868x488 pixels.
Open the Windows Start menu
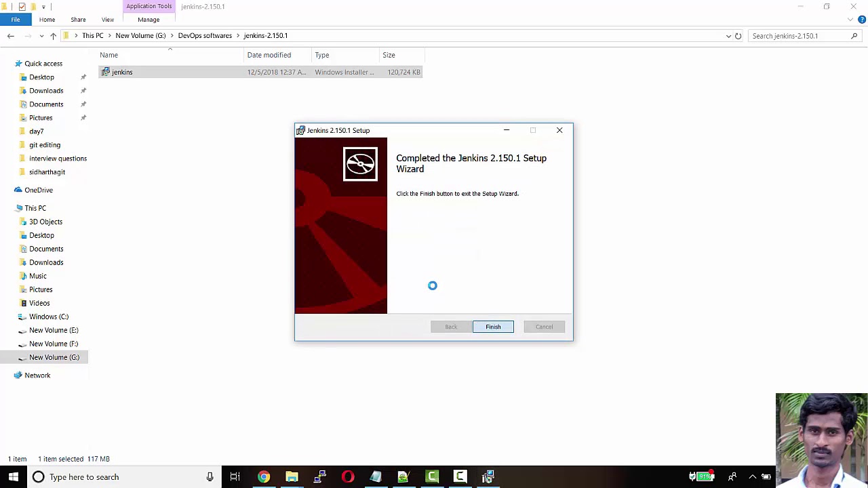13,477
